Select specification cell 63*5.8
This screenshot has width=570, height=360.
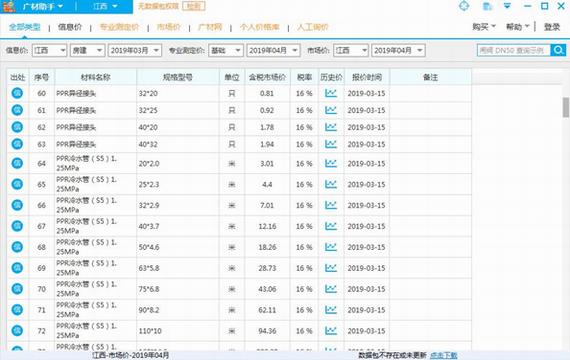point(178,268)
